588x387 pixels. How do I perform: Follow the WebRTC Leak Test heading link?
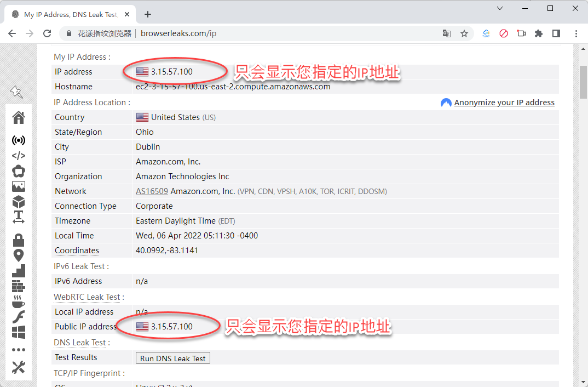(87, 297)
